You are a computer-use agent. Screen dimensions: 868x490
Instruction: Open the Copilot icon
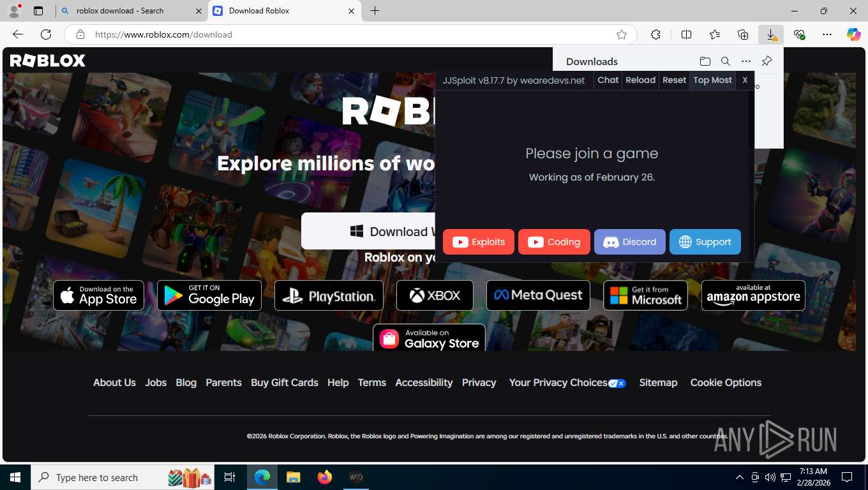click(x=854, y=34)
